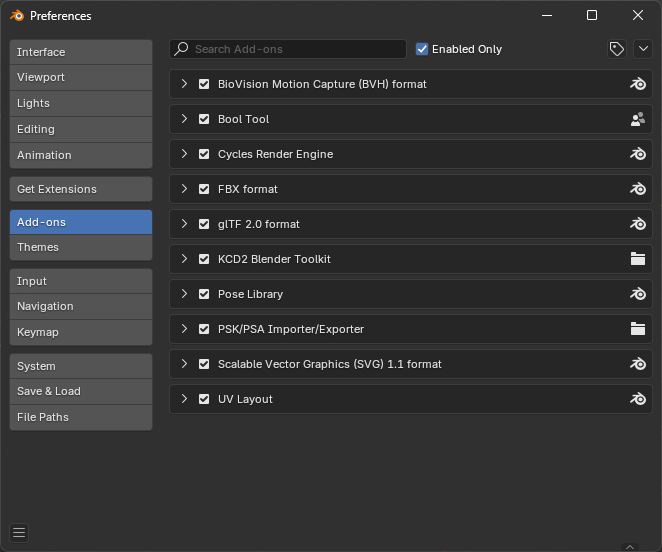Disable the glTF 2.0 format add-on

point(204,224)
